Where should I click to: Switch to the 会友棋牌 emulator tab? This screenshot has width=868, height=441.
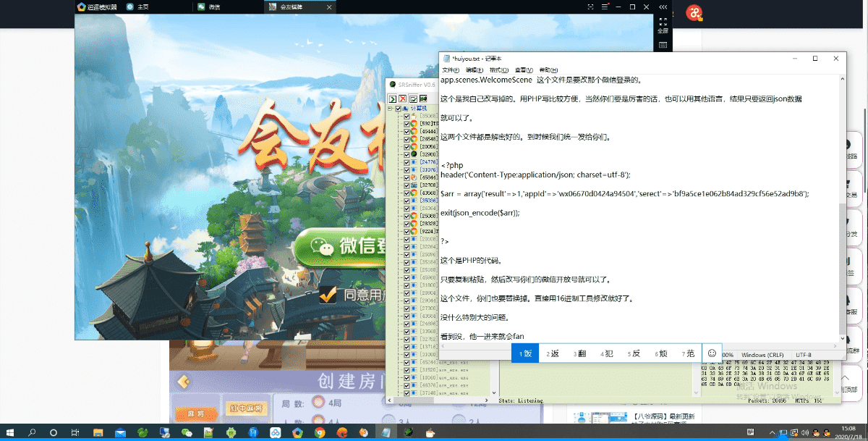293,7
